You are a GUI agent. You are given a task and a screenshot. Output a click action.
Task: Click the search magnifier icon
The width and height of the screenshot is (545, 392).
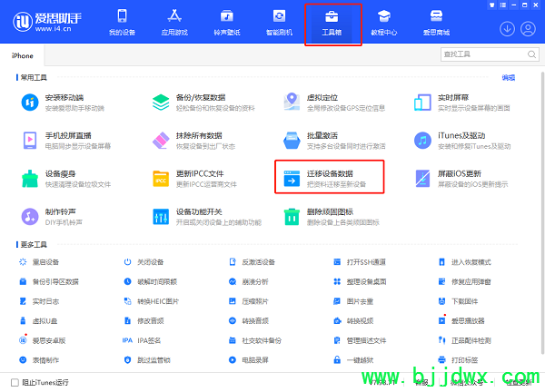[x=531, y=54]
